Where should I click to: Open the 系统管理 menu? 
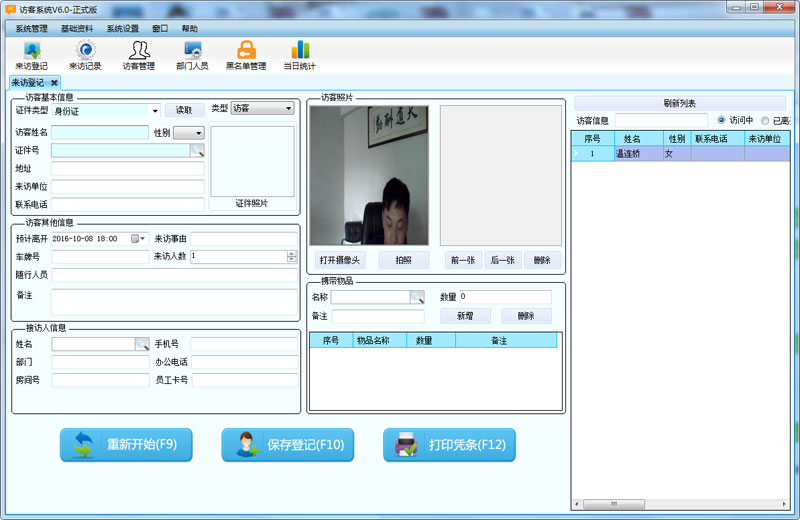[31, 29]
